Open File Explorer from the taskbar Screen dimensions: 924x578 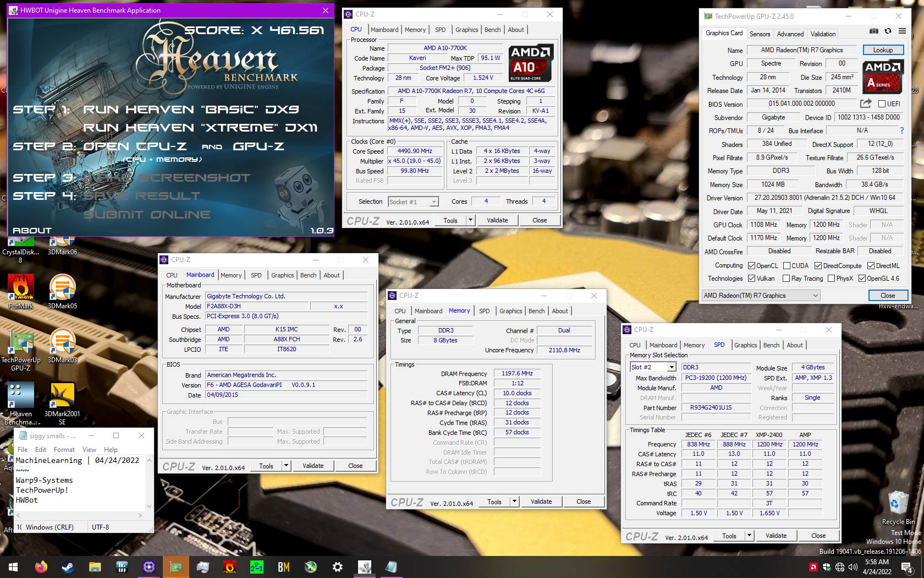95,567
